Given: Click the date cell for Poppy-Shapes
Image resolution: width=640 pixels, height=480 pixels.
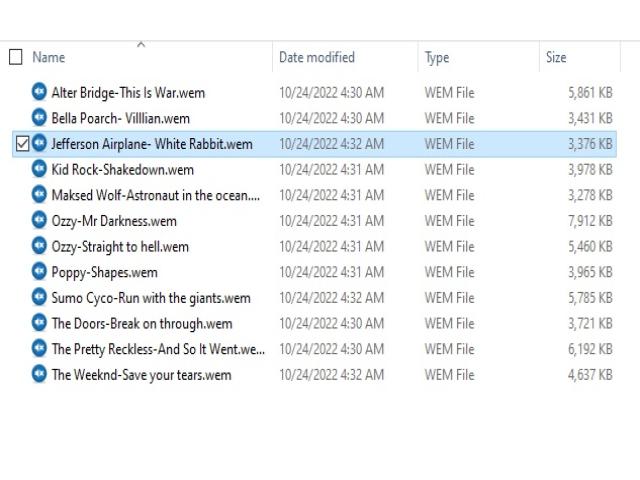Looking at the screenshot, I should click(x=331, y=273).
